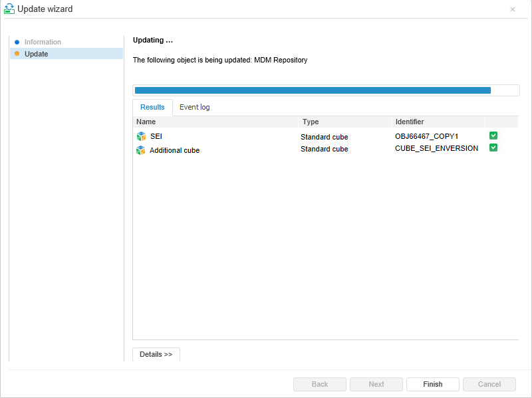
Task: Click the 'MDM Repository' status message
Action: (x=220, y=60)
